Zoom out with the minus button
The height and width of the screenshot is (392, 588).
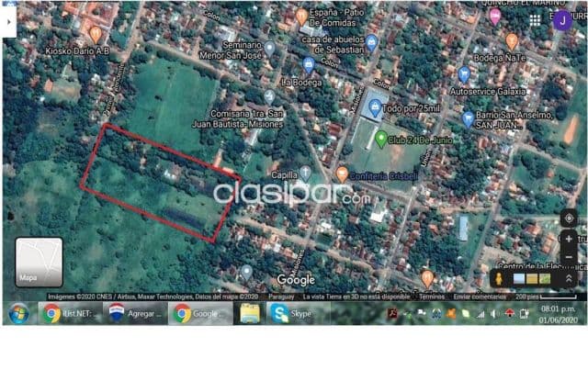pos(569,257)
